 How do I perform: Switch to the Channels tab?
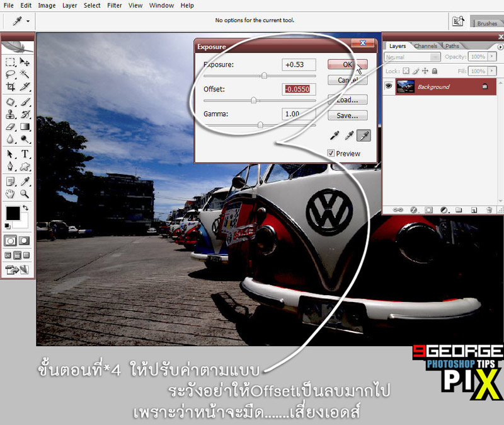(426, 46)
